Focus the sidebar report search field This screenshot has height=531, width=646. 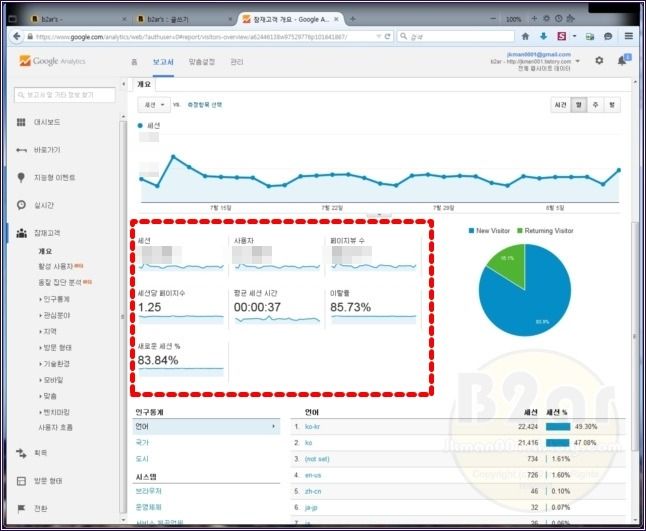(65, 95)
